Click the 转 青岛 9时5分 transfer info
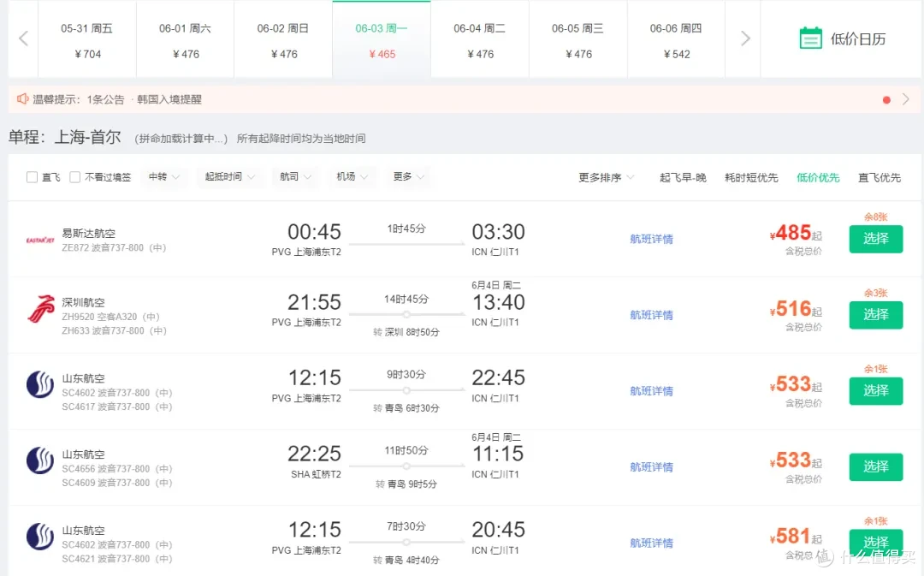 406,484
